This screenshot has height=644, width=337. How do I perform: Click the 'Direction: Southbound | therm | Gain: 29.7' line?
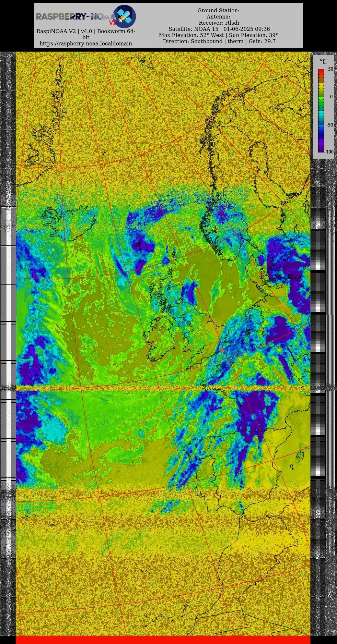click(x=219, y=42)
